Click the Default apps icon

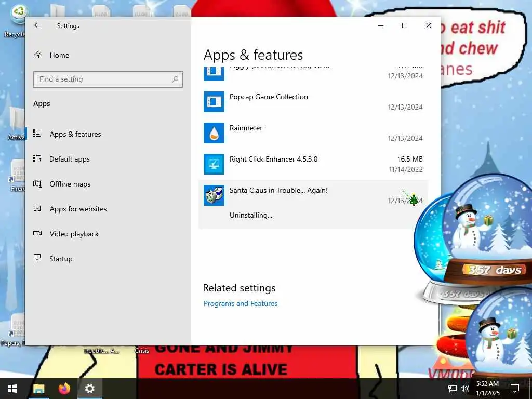37,158
